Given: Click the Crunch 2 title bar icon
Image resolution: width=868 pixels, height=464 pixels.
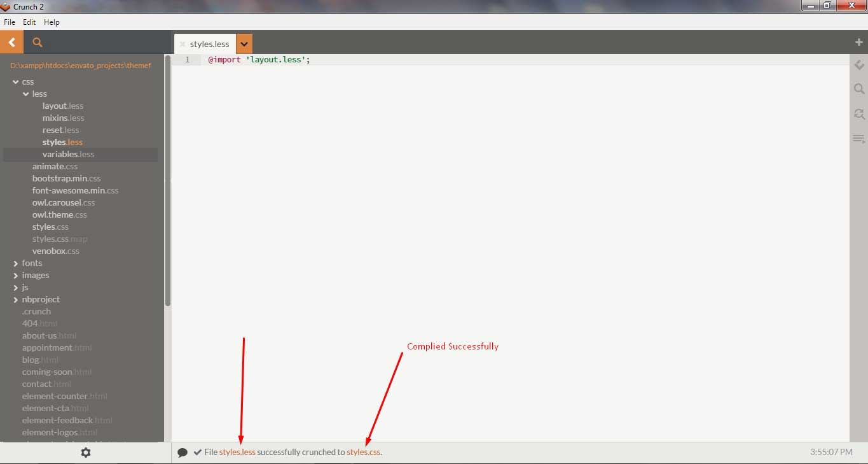Looking at the screenshot, I should (6, 6).
